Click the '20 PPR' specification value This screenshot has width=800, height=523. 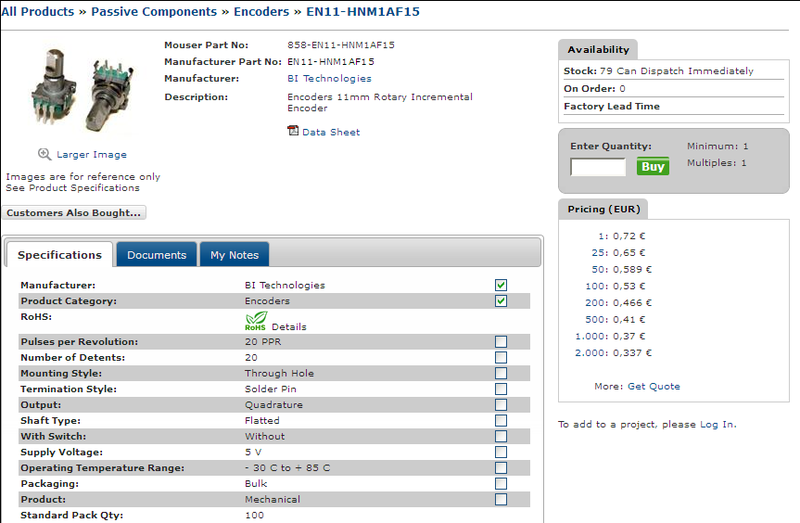click(x=263, y=342)
